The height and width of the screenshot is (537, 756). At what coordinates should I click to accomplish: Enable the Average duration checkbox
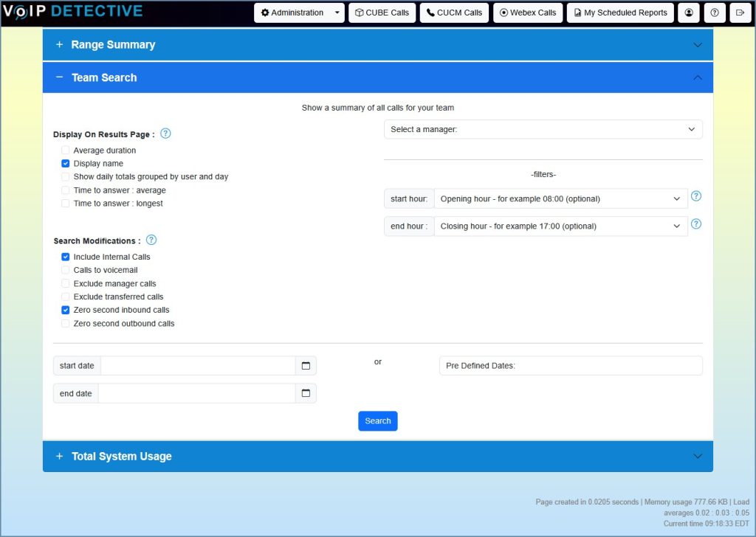click(66, 150)
